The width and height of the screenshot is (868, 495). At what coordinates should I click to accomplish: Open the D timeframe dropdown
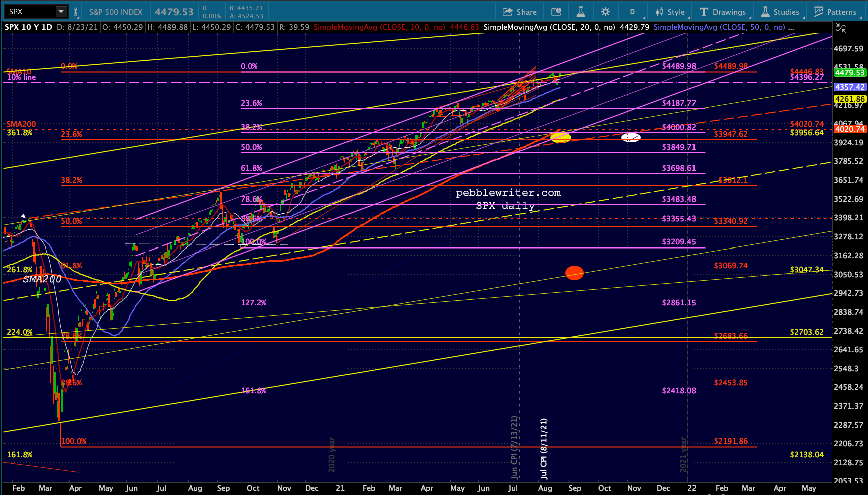(x=633, y=12)
